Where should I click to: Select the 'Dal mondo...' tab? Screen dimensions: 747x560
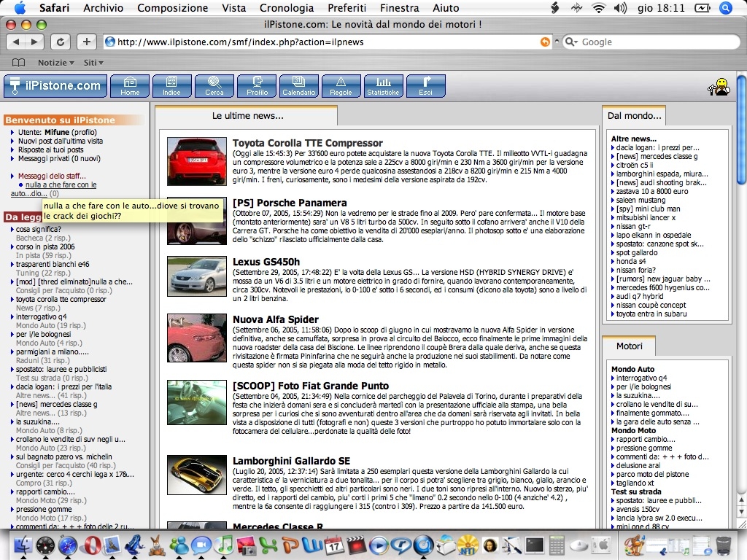pyautogui.click(x=634, y=116)
